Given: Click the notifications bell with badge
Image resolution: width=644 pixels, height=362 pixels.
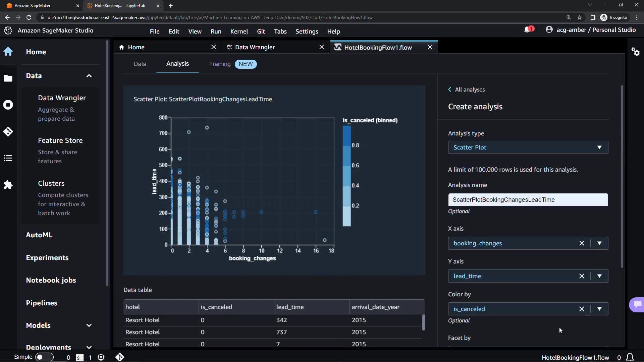Looking at the screenshot, I should [x=528, y=30].
